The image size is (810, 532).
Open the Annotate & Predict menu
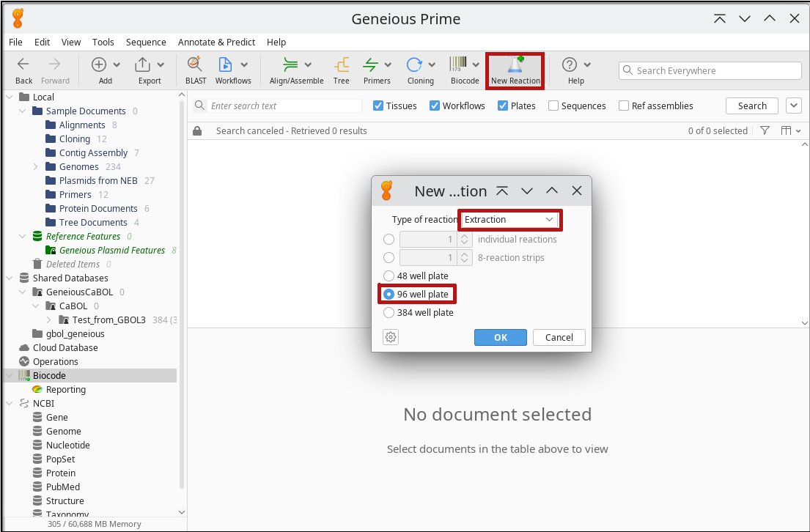coord(216,43)
